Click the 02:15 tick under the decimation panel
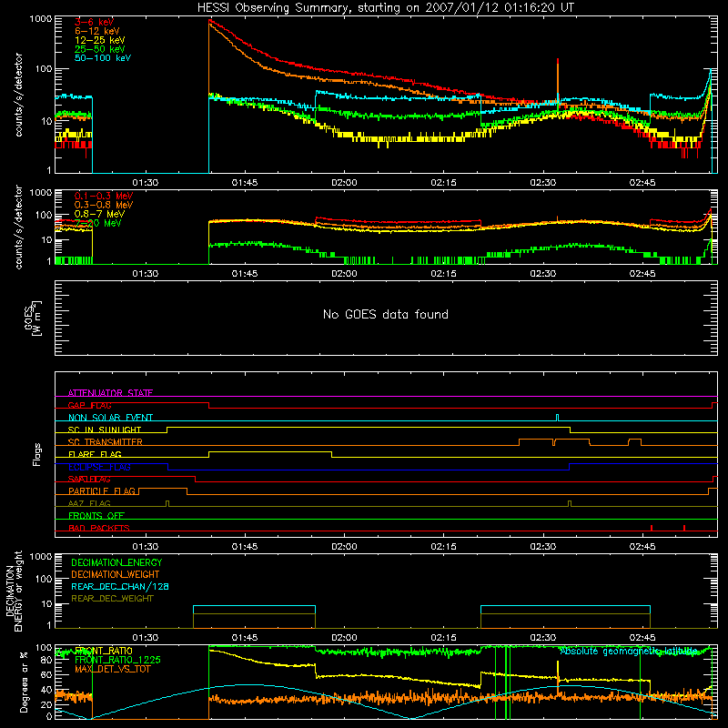 [x=443, y=638]
